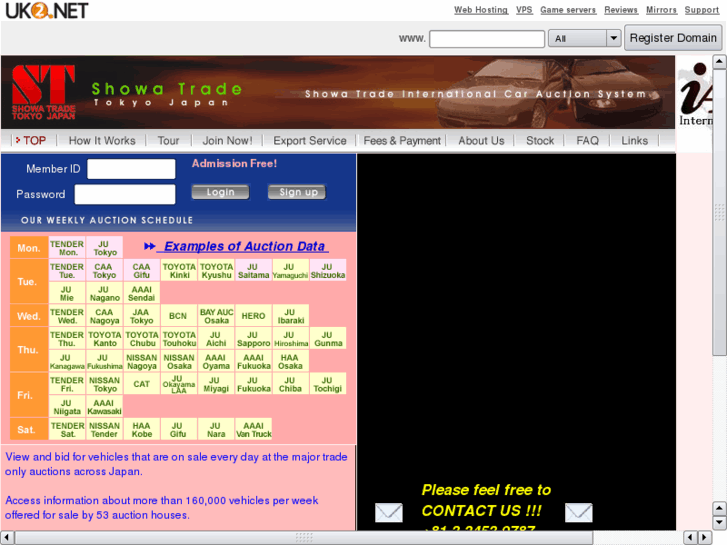Select NISSAN Nagoya schedule cell

coord(141,361)
